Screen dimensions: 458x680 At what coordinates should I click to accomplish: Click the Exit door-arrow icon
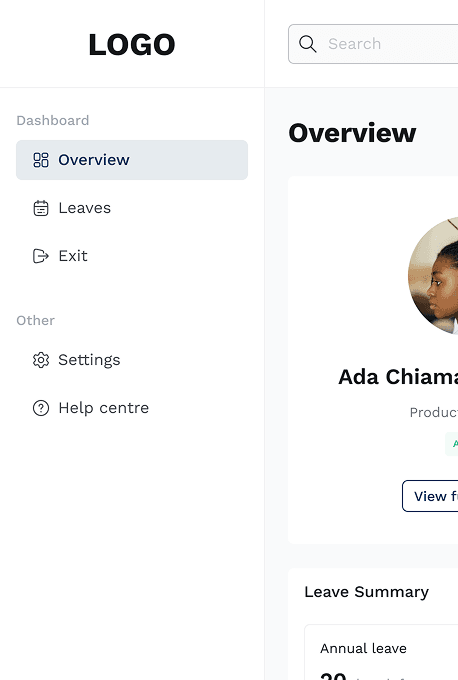coord(41,256)
